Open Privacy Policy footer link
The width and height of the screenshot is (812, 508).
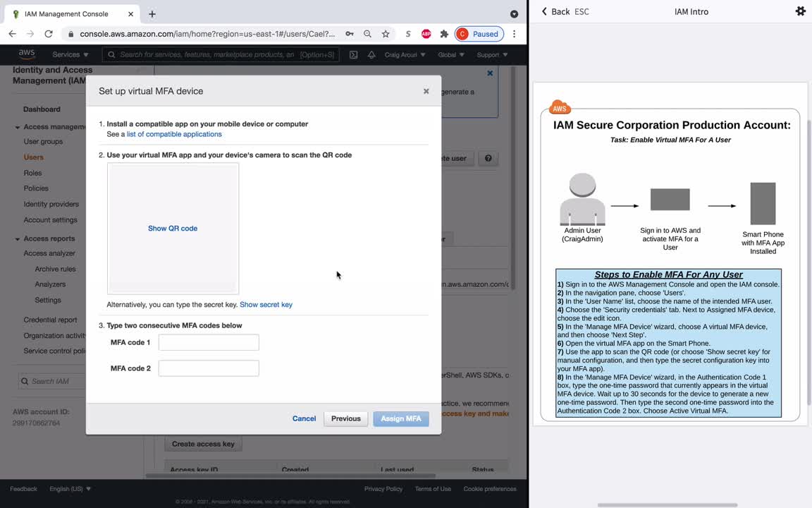pyautogui.click(x=383, y=489)
